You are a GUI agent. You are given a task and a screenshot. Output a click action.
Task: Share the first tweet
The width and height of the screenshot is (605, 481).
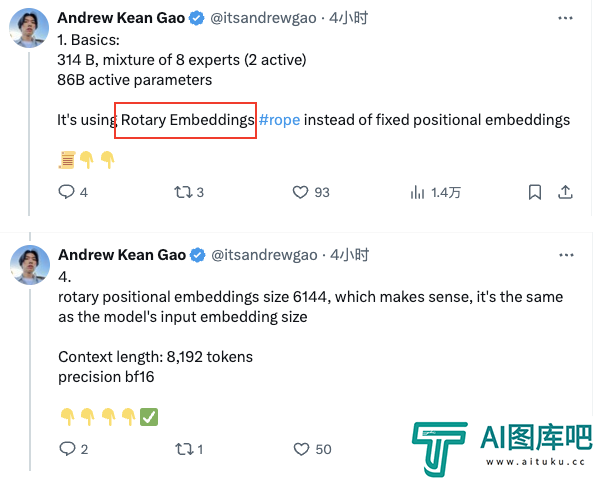pos(565,192)
